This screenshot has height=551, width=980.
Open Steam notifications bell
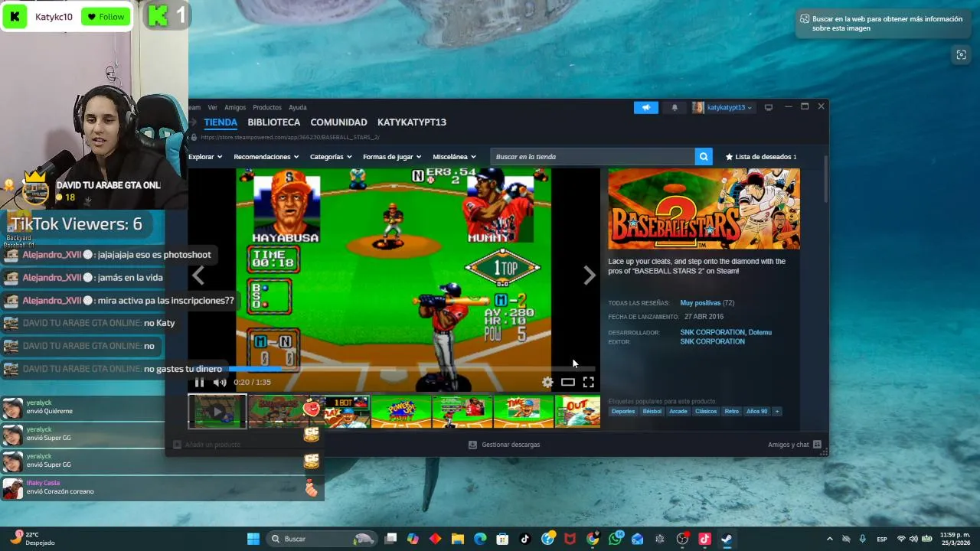pos(675,108)
